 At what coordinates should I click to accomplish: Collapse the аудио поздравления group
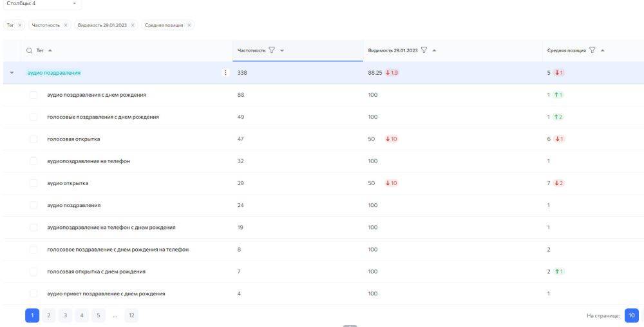12,73
